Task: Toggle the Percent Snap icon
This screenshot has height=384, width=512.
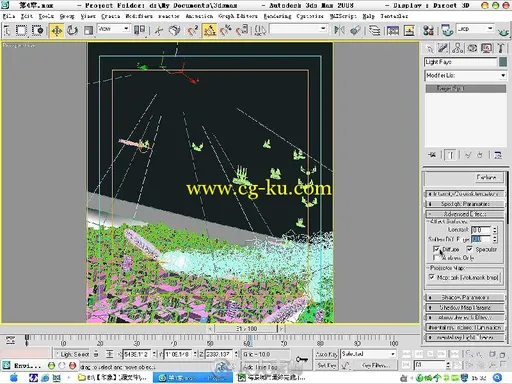Action: pos(226,31)
